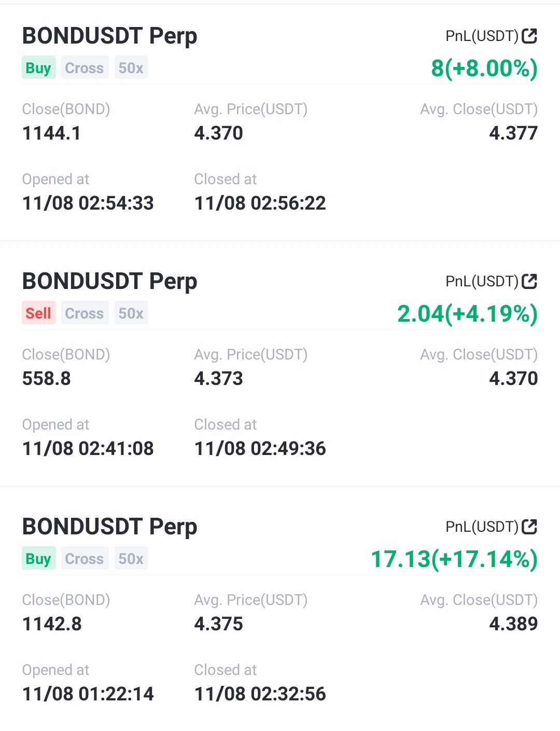Tap share icon next to 2.04 PnL trade

(x=529, y=281)
